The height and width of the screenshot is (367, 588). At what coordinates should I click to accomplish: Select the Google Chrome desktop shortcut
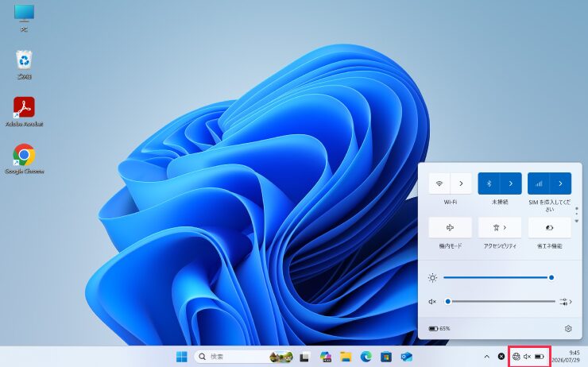[24, 159]
